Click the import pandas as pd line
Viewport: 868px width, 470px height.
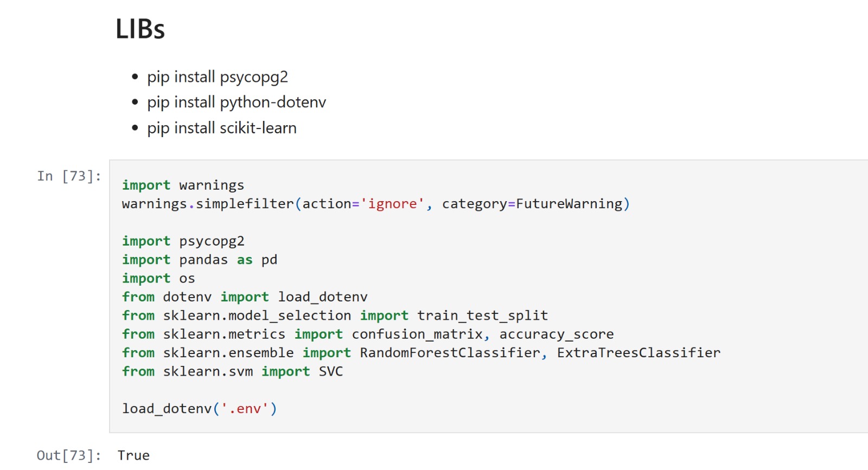tap(199, 260)
